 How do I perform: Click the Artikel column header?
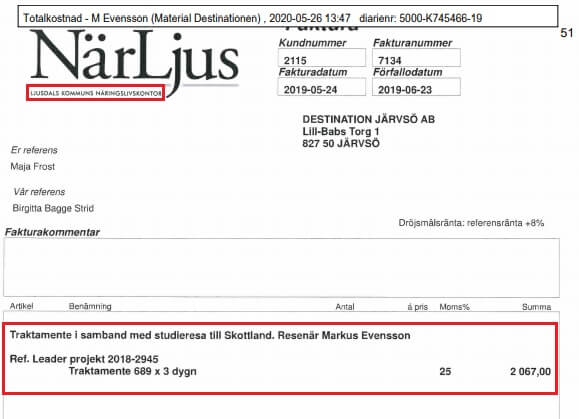(x=21, y=306)
